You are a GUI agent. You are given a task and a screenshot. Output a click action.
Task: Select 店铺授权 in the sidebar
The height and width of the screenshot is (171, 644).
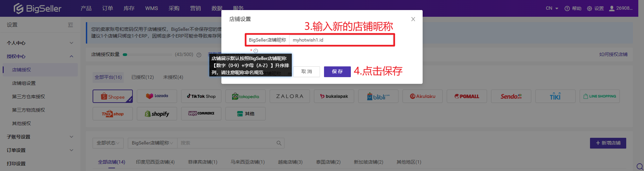(40, 70)
